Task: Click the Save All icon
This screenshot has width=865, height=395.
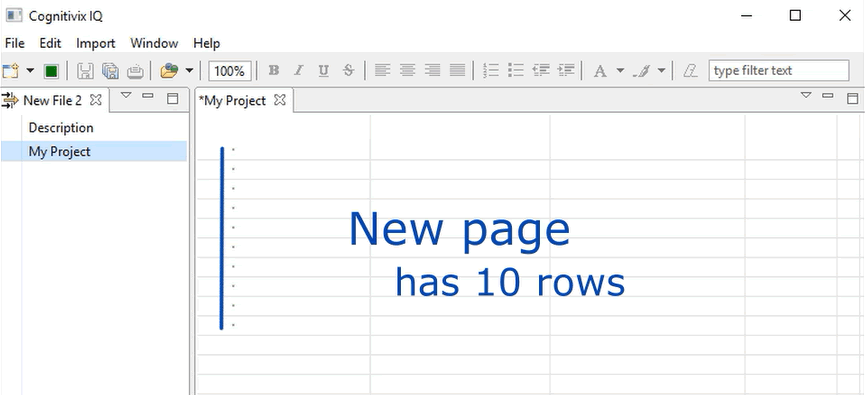Action: click(110, 71)
